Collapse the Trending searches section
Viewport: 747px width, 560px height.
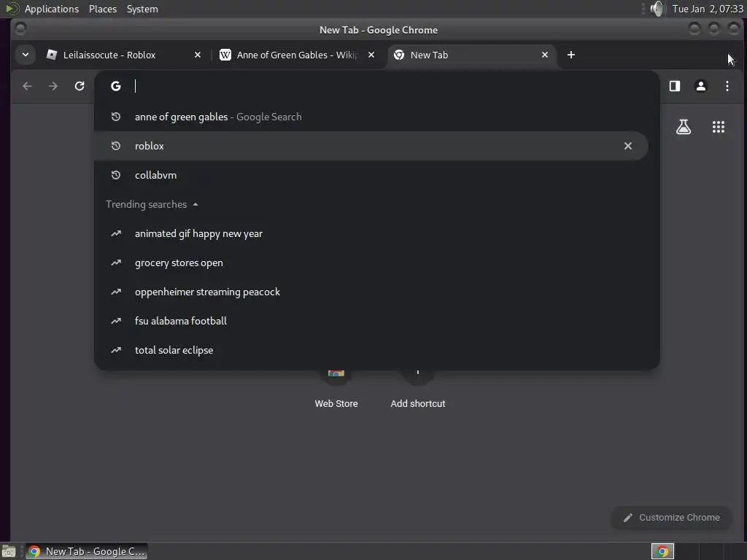152,204
